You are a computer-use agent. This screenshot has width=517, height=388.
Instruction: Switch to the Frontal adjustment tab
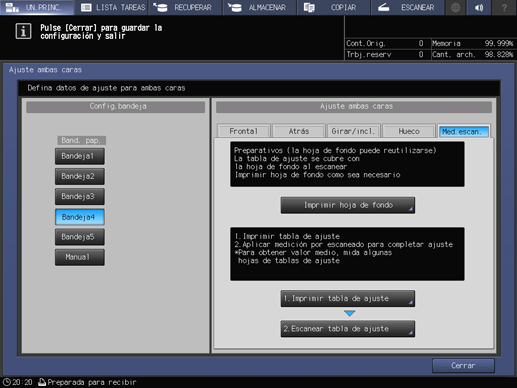point(243,131)
